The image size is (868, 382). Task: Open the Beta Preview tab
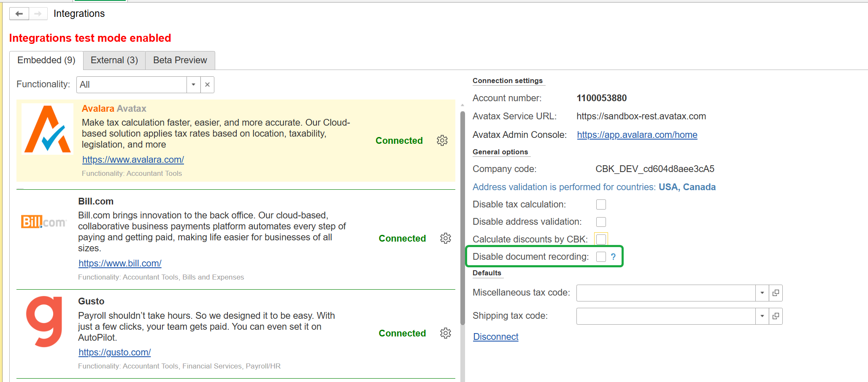point(180,60)
